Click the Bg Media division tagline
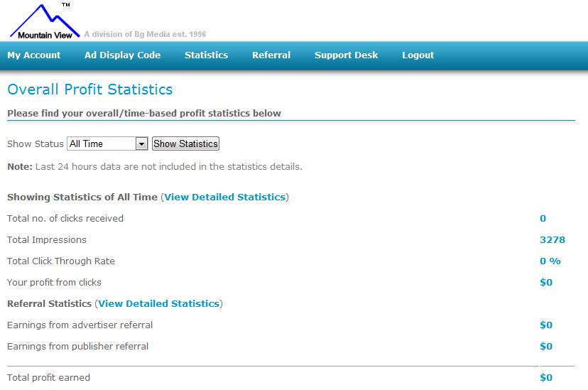 (145, 34)
